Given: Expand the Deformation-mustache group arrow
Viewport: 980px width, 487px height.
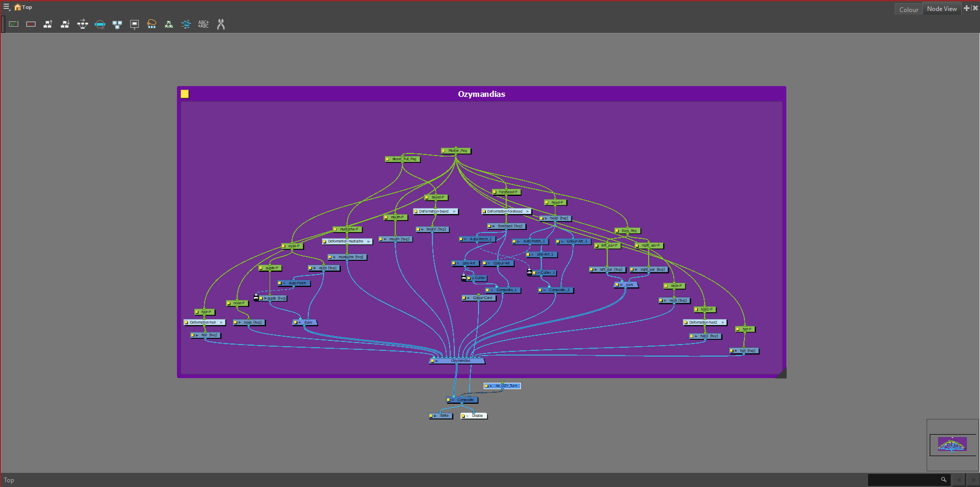Looking at the screenshot, I should (x=369, y=241).
